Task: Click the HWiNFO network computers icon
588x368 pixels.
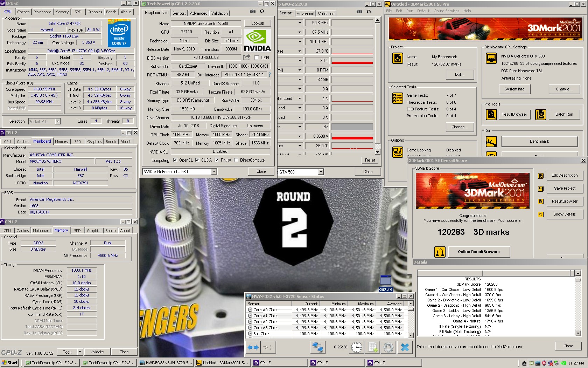Action: pos(317,347)
